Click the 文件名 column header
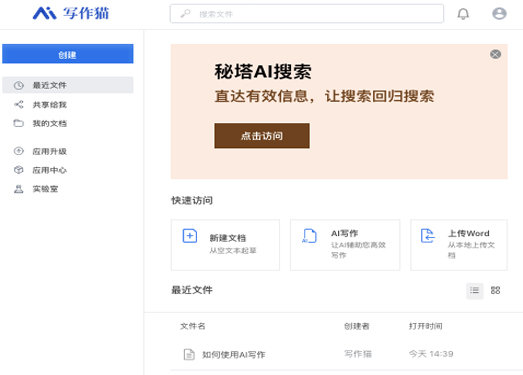The image size is (523, 375). (x=193, y=326)
